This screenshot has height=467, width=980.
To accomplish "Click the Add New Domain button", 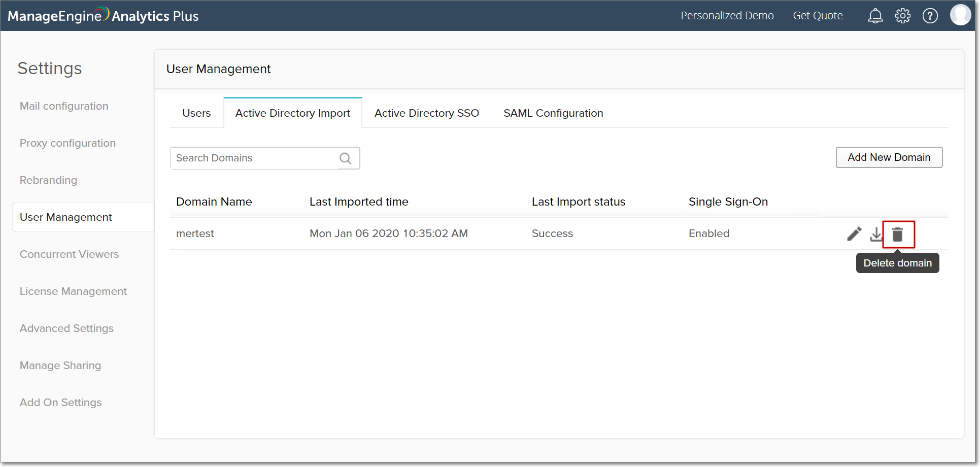I will (889, 157).
